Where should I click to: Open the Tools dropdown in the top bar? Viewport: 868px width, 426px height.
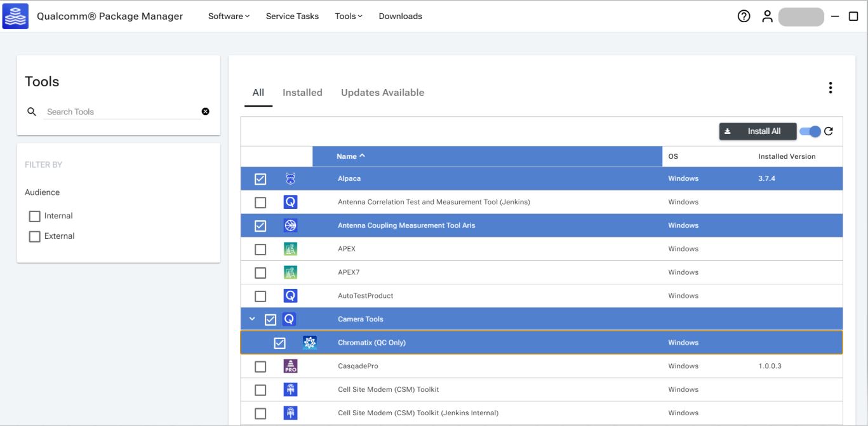349,17
